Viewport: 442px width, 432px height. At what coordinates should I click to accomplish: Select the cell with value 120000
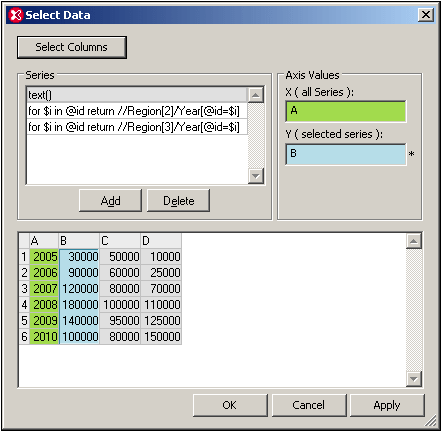(x=79, y=289)
